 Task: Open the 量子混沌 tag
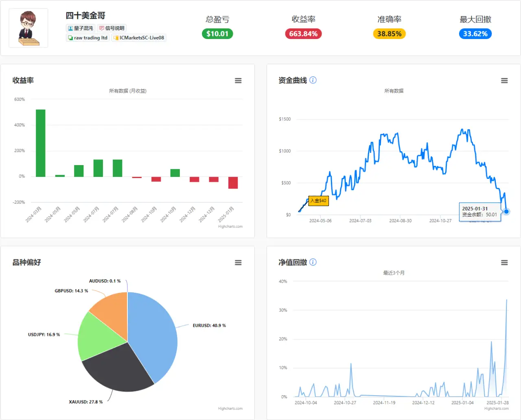point(80,28)
